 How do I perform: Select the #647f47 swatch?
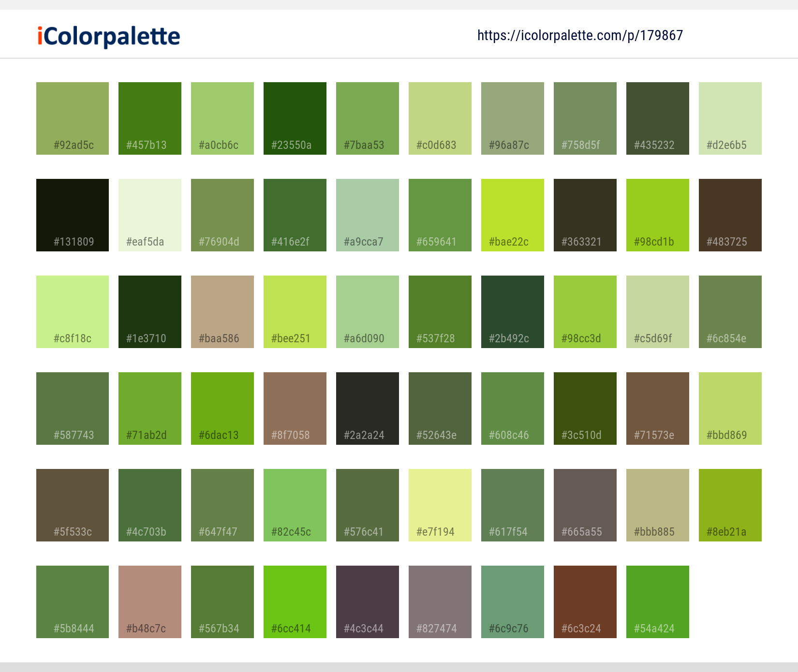click(x=222, y=505)
